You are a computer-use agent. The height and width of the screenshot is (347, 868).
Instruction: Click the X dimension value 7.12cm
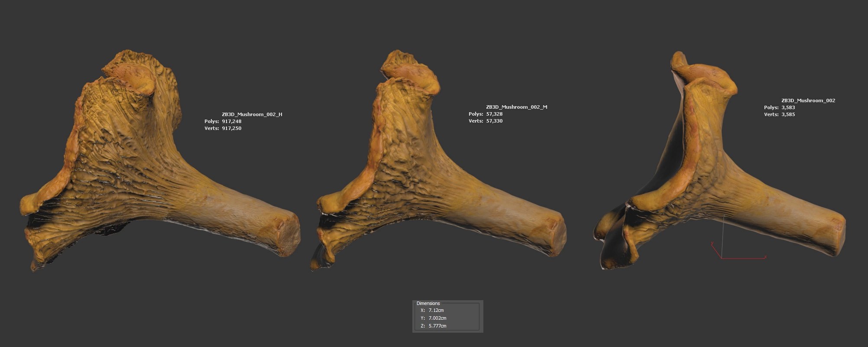pos(436,310)
